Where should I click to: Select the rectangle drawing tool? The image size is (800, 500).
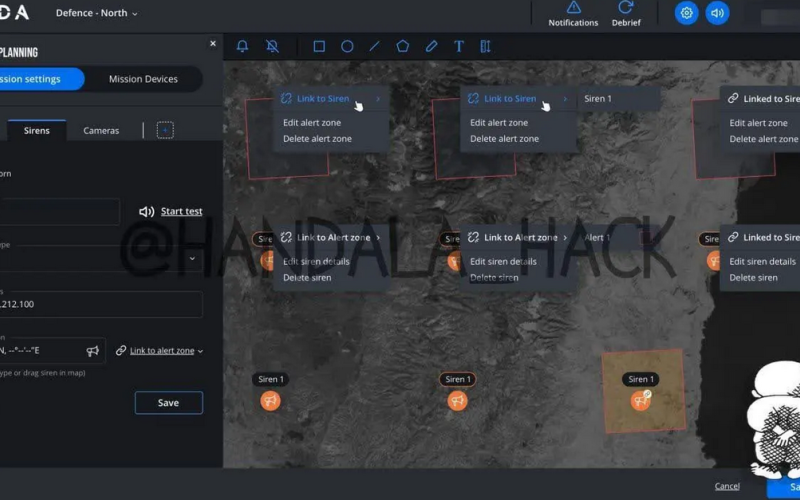pos(319,46)
